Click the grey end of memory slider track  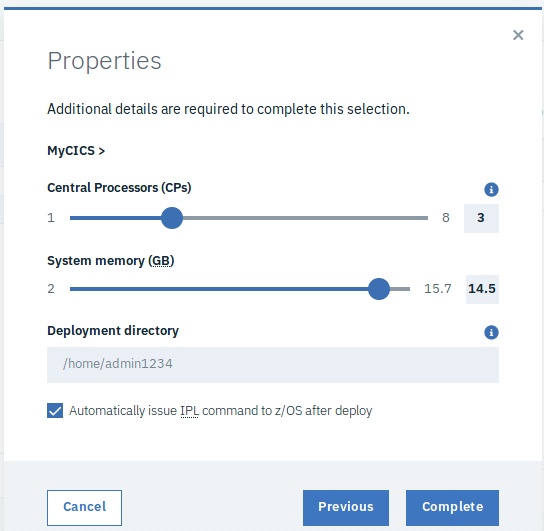tap(400, 289)
